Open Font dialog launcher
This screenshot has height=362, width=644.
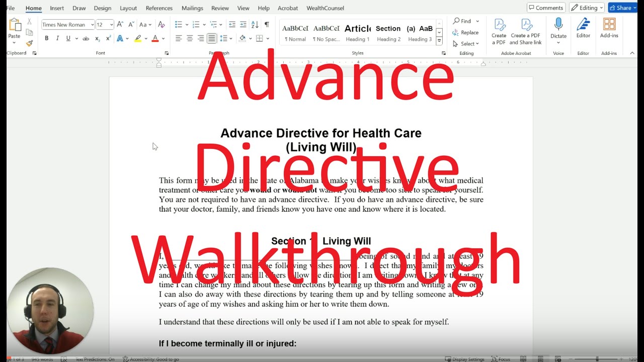[x=167, y=53]
